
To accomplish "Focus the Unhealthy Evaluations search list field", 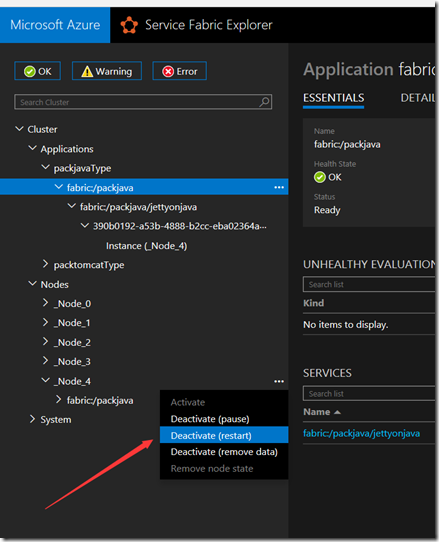I will click(369, 284).
